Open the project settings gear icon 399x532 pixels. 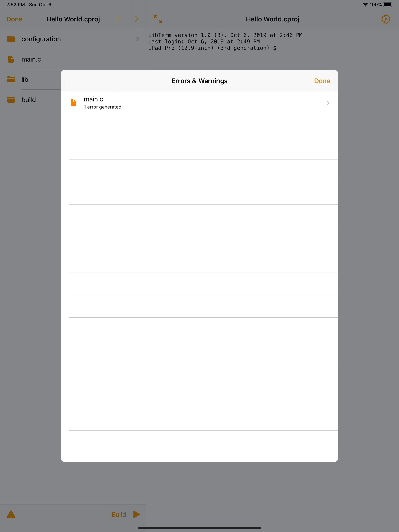coord(386,19)
